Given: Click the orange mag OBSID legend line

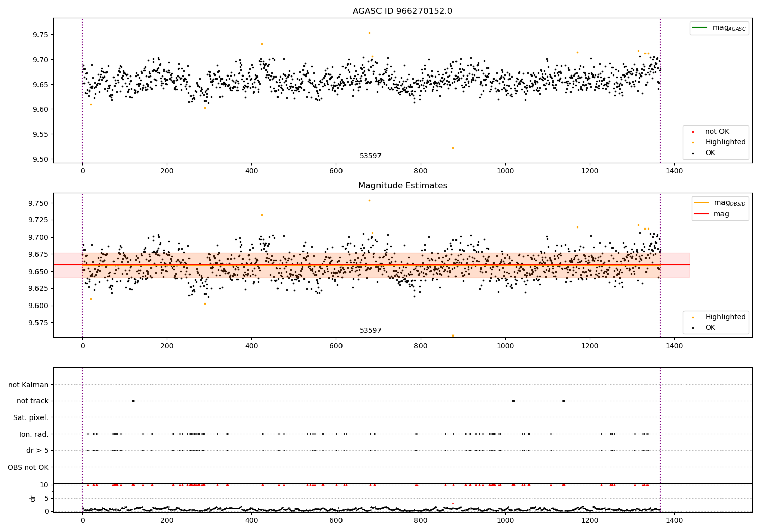Looking at the screenshot, I should [x=701, y=203].
